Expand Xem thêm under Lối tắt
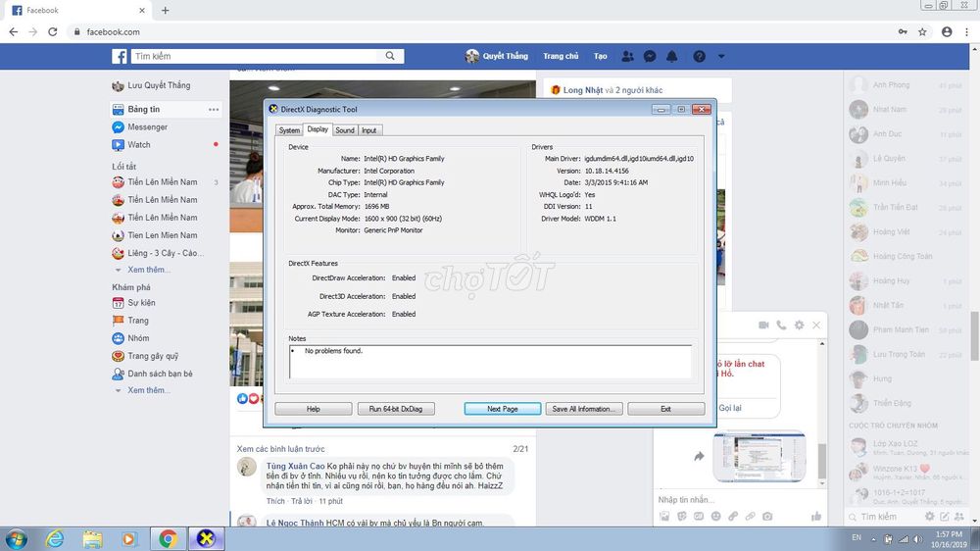This screenshot has width=980, height=551. pos(149,270)
